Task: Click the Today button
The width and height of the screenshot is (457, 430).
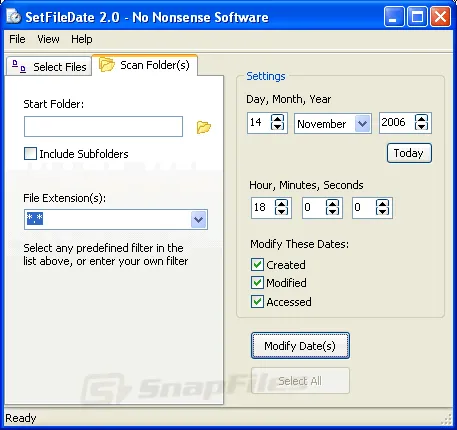Action: pyautogui.click(x=409, y=153)
